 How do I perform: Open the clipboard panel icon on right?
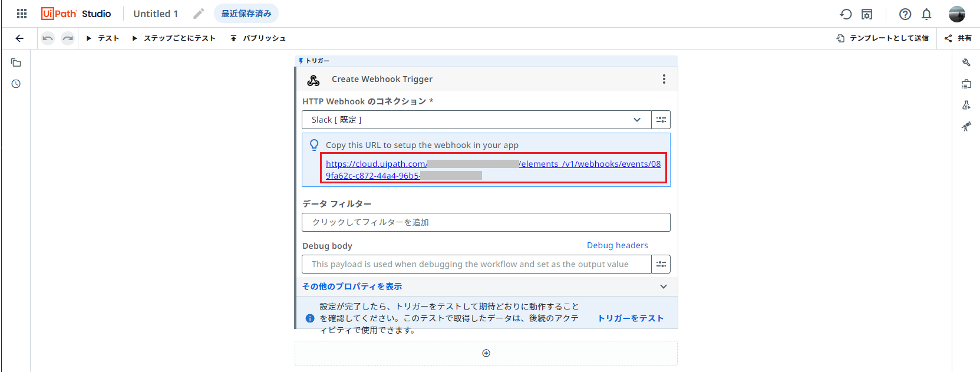point(966,84)
